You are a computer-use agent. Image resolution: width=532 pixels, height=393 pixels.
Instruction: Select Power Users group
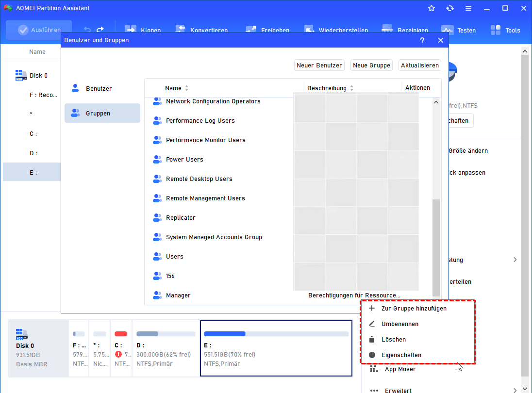[184, 159]
